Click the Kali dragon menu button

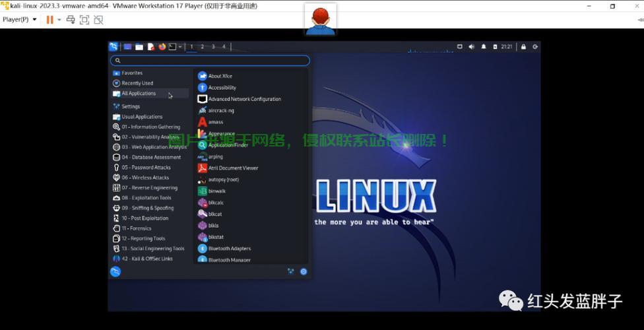click(113, 47)
